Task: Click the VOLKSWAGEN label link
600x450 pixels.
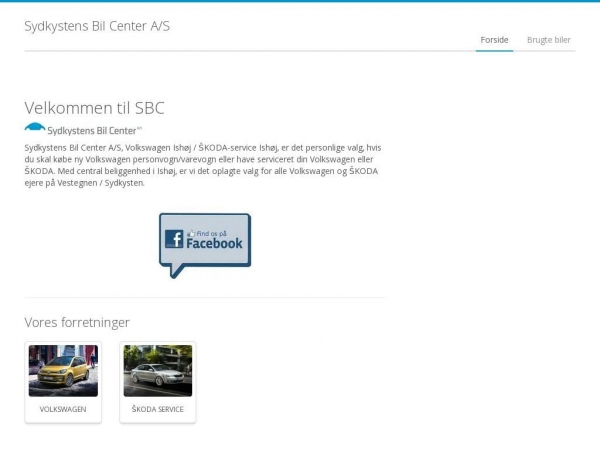Action: [x=63, y=409]
